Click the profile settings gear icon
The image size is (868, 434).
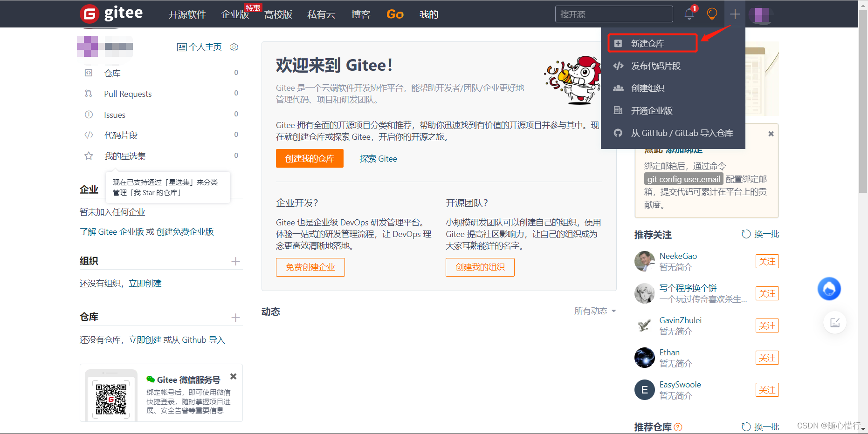click(x=234, y=47)
